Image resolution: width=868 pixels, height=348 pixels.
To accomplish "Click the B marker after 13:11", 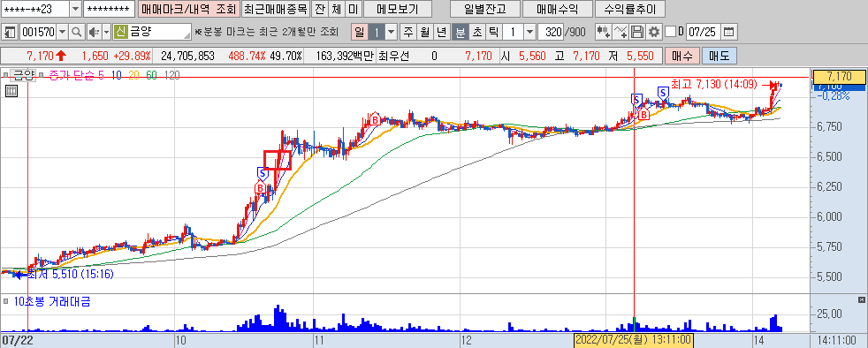I will pyautogui.click(x=643, y=115).
